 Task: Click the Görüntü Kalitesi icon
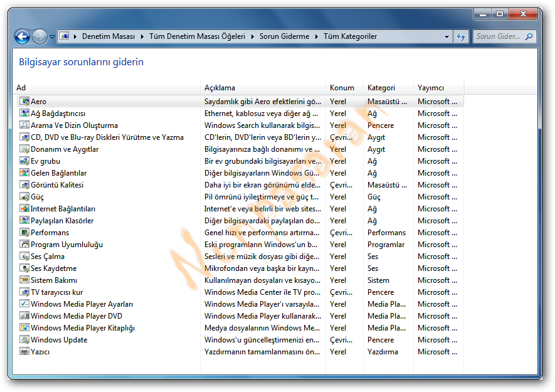tap(24, 185)
